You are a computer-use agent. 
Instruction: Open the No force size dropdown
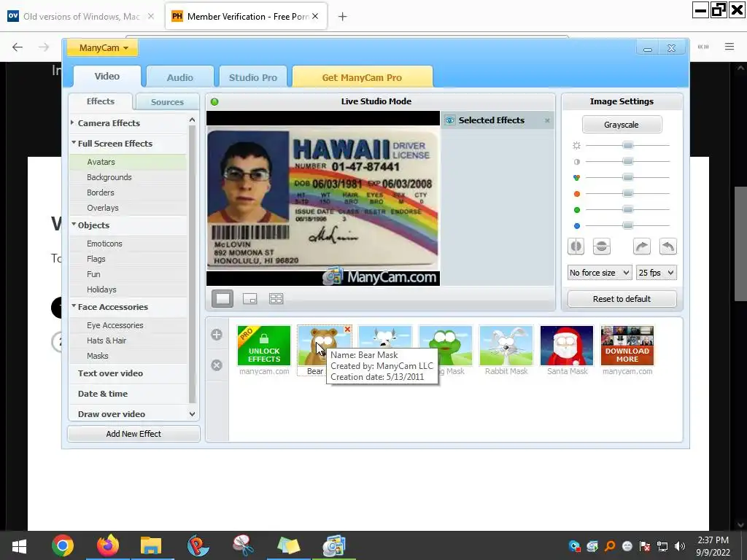(600, 273)
